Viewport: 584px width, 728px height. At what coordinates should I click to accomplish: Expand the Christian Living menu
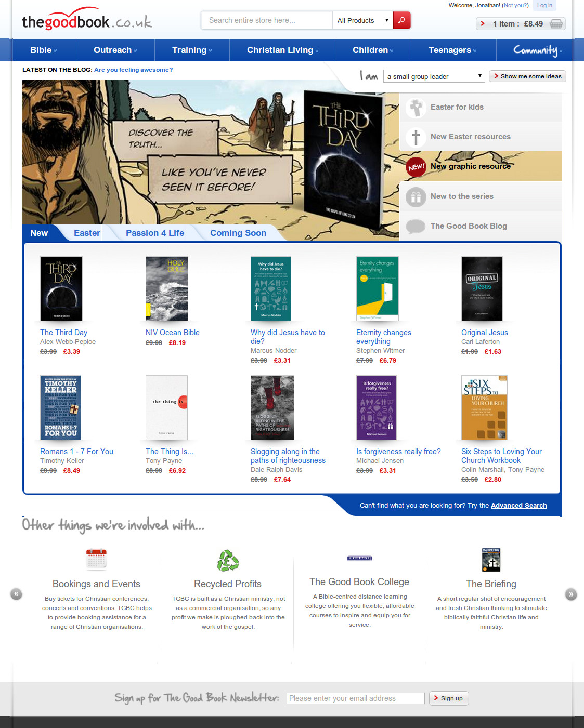[282, 50]
